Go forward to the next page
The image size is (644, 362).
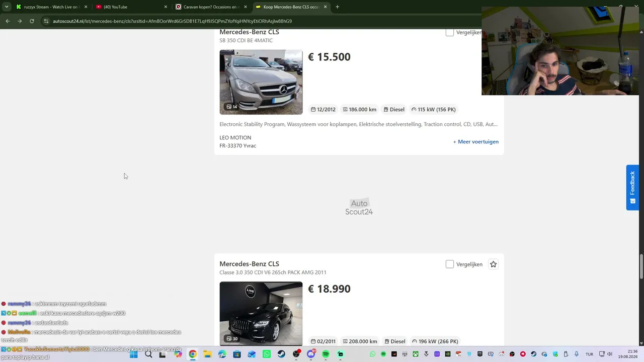20,21
